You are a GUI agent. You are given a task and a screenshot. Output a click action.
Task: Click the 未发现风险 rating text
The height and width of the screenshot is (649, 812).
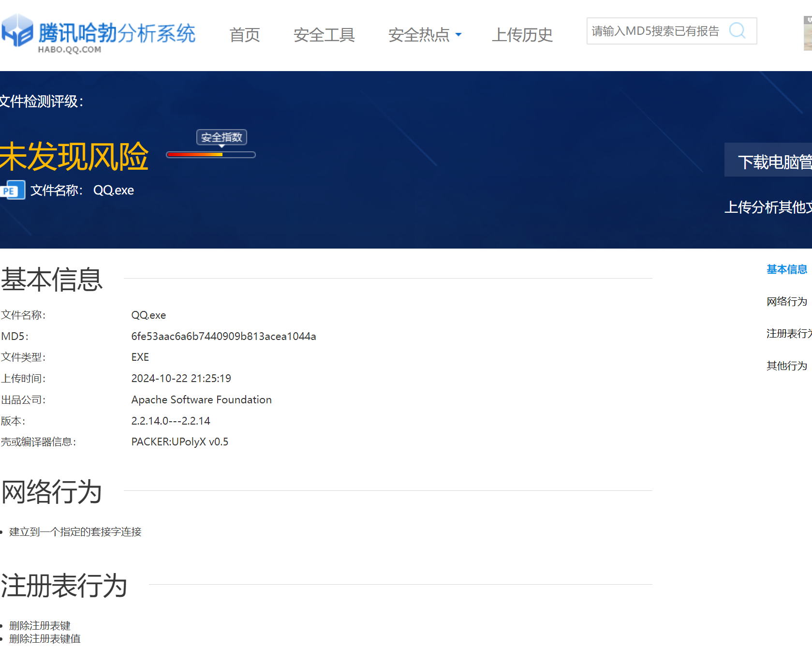tap(74, 156)
